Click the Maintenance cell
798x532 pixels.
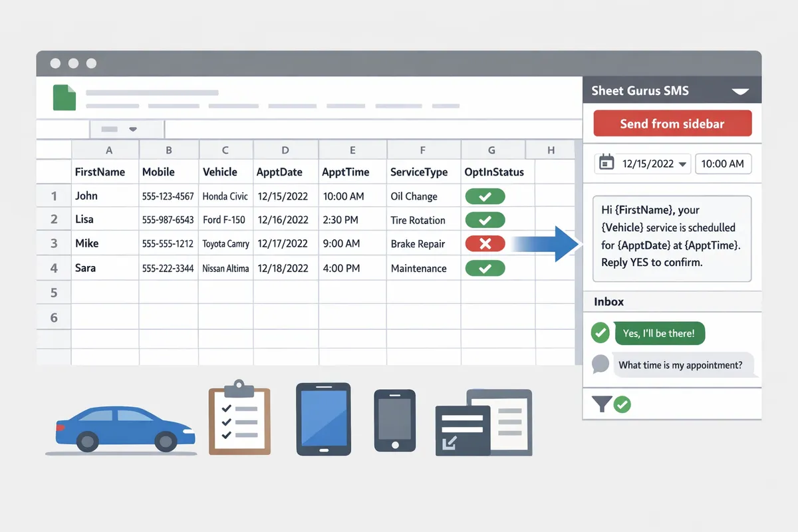(x=423, y=268)
